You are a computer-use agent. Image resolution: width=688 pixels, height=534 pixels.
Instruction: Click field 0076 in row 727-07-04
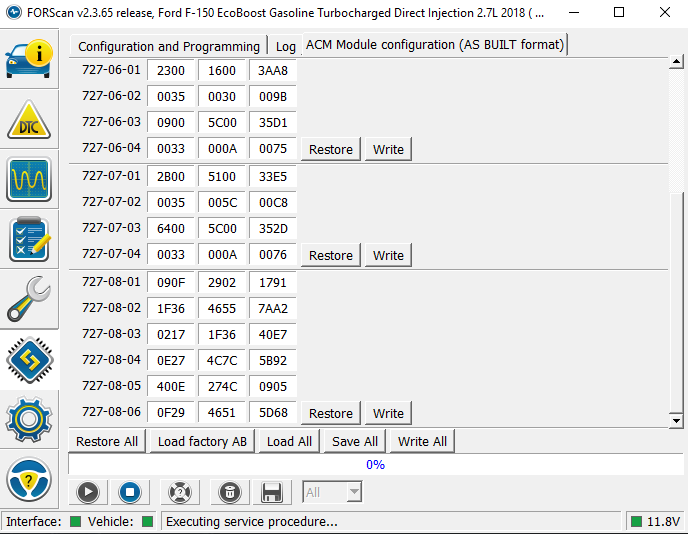click(272, 254)
